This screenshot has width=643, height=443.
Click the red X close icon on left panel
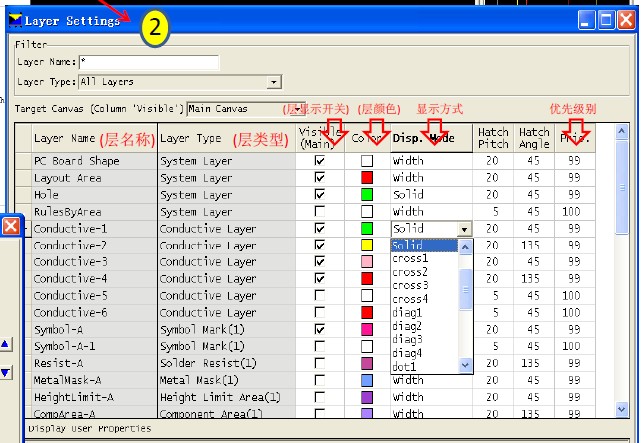tap(10, 226)
